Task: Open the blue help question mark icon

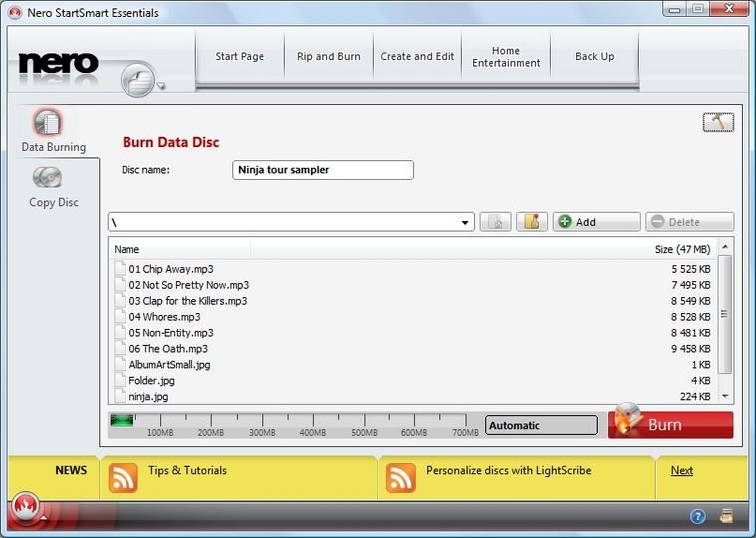Action: [x=698, y=516]
